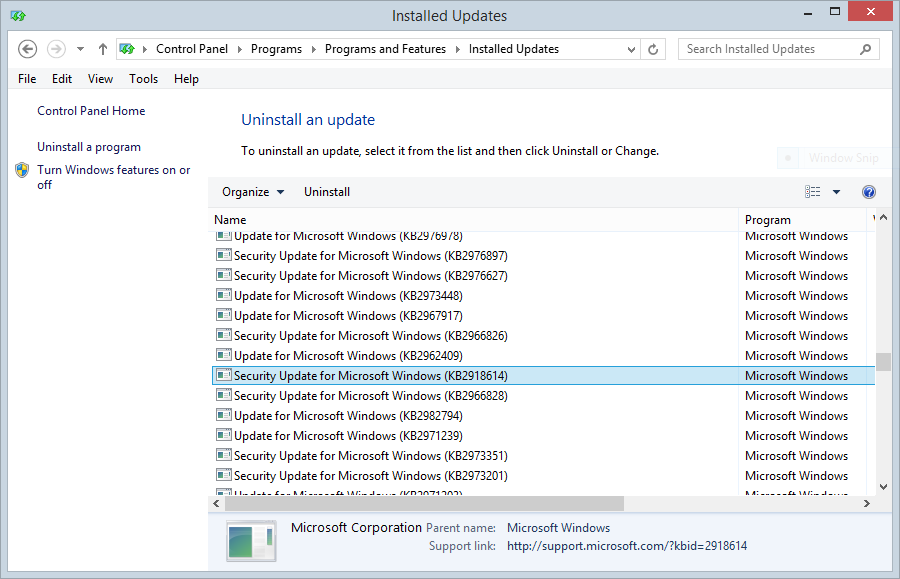Open Turn Windows features on or off

click(114, 177)
